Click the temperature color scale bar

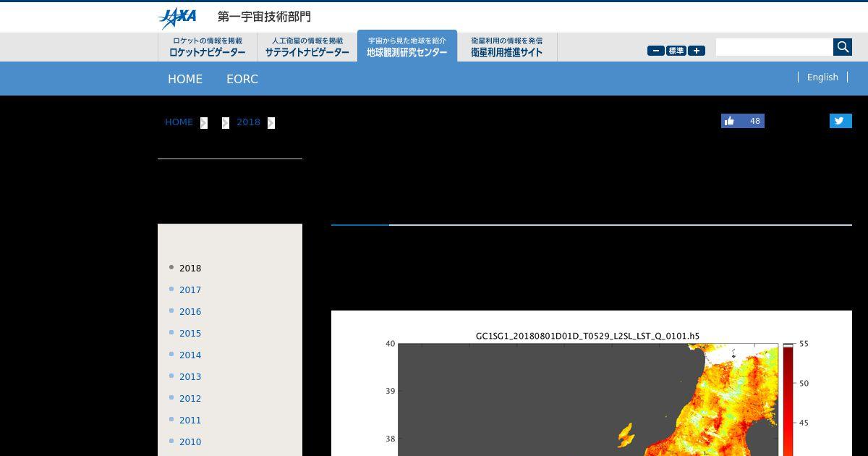(x=788, y=400)
